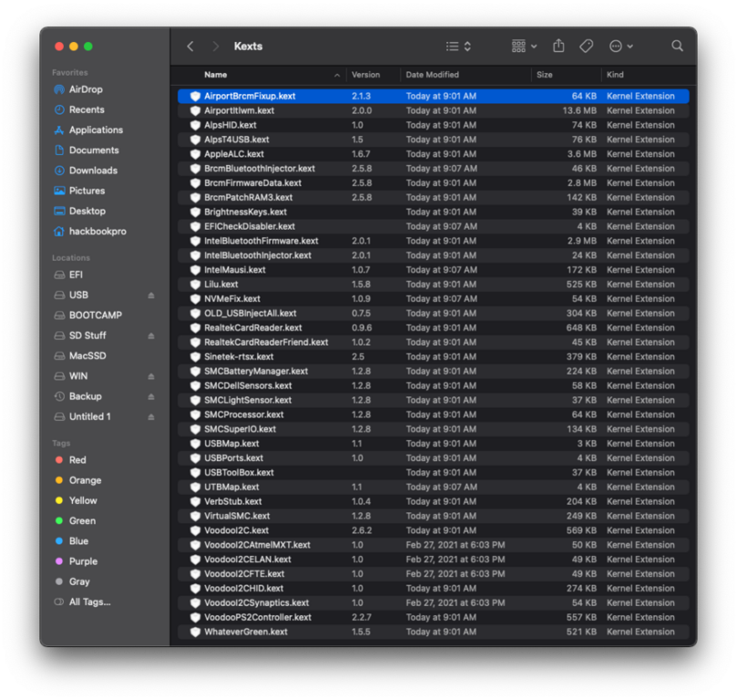
Task: Sort by the Name column header
Action: (216, 75)
